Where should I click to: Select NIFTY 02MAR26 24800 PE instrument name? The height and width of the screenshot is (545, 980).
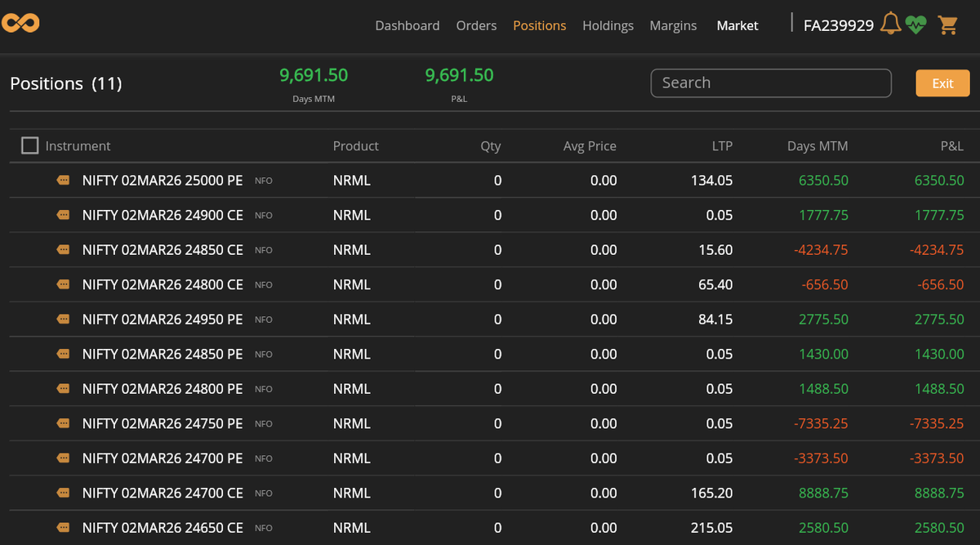point(163,389)
